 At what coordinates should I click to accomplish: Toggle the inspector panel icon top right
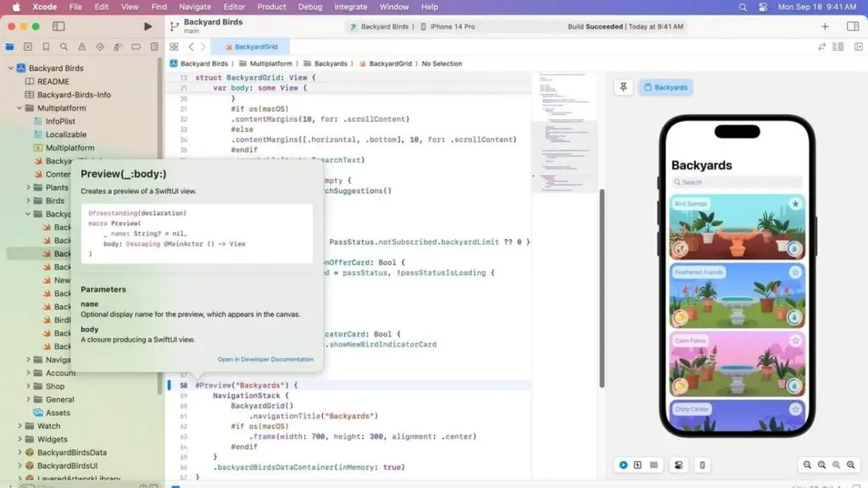(851, 26)
